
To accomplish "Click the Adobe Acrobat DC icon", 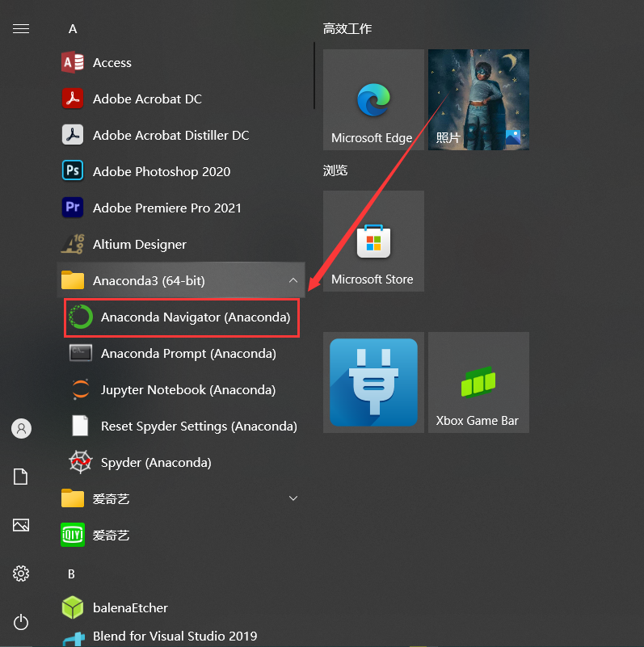I will tap(73, 99).
